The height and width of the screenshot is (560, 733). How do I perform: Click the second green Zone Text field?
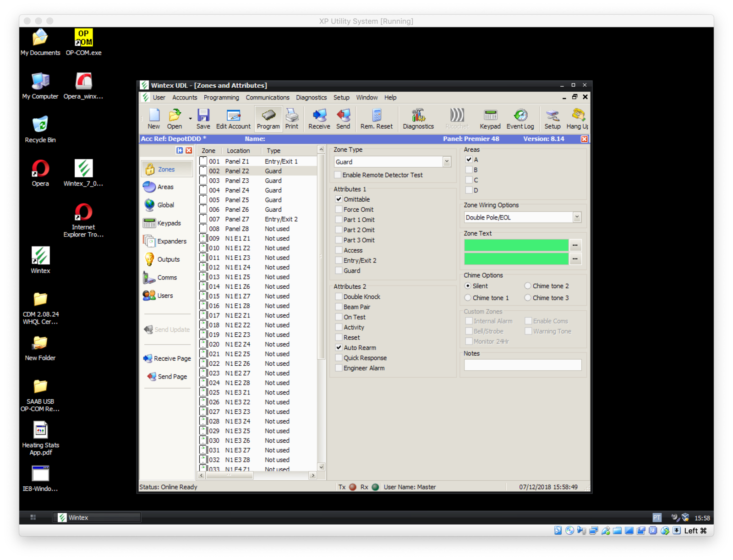tap(516, 259)
